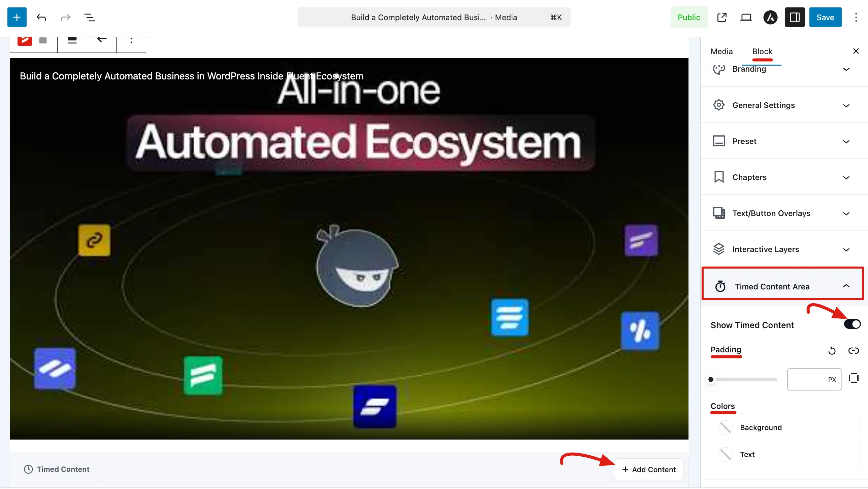Image resolution: width=868 pixels, height=489 pixels.
Task: Open the laptop device preview options
Action: (746, 17)
